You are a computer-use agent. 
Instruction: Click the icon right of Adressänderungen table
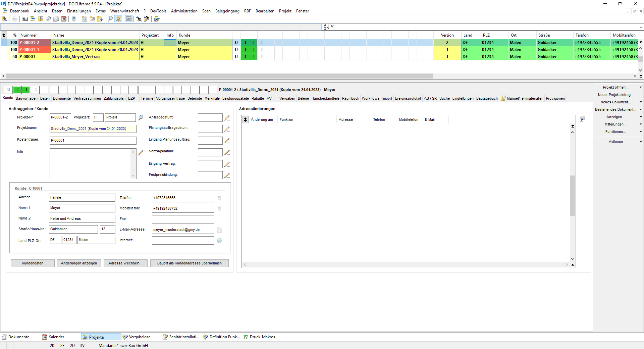(x=583, y=119)
